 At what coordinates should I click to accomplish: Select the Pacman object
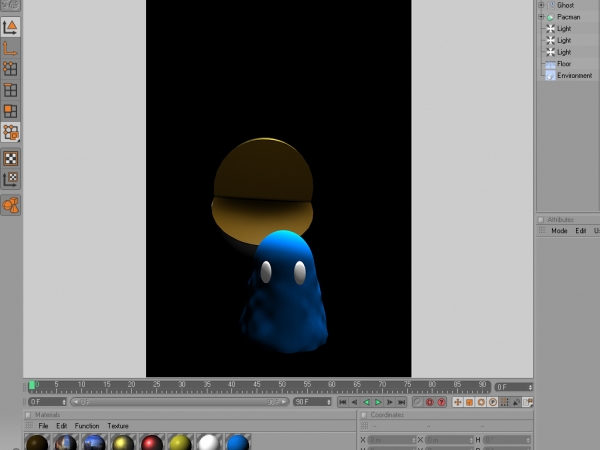click(569, 17)
